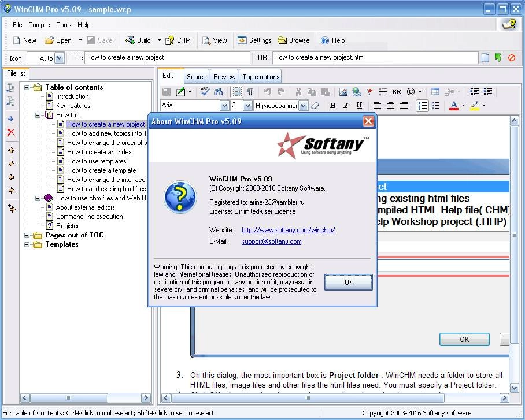Click the Settings toolbar button
This screenshot has width=525, height=420.
point(254,40)
